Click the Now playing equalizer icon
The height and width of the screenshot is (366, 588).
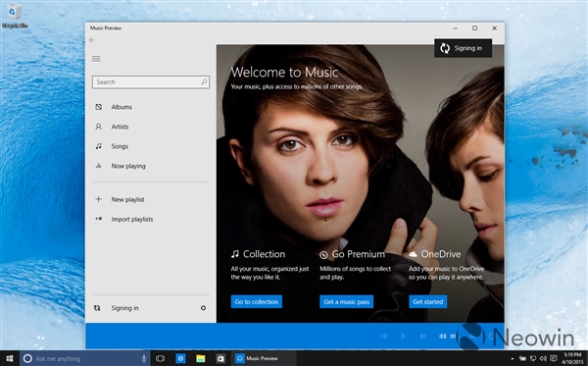(98, 166)
